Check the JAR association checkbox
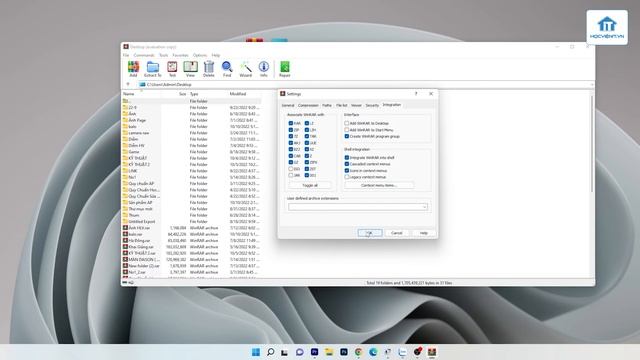Screen dimensions: 640x360 [x=291, y=176]
